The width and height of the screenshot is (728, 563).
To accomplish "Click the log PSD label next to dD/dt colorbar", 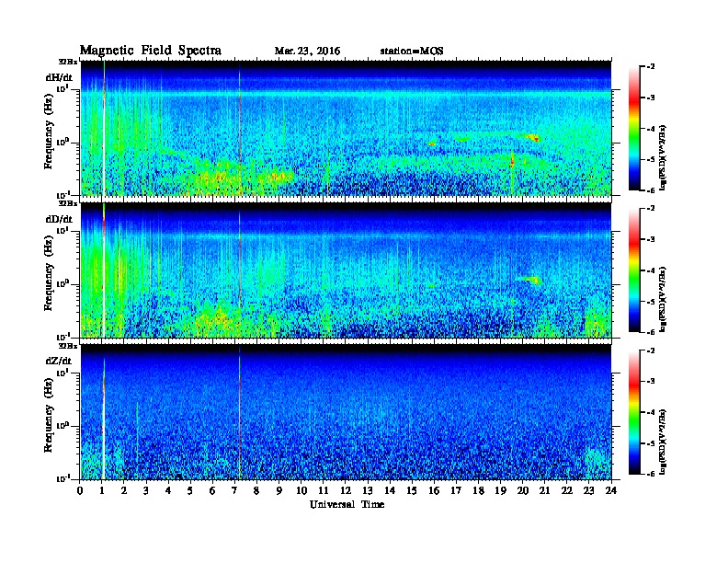I will pos(663,299).
